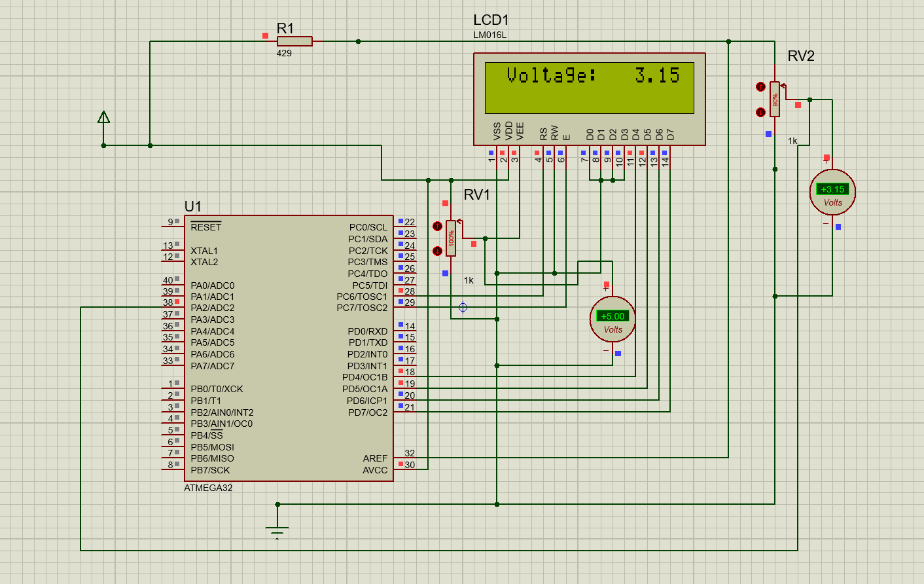Click the PD0/RXD pin label
This screenshot has width=924, height=584.
(x=367, y=331)
